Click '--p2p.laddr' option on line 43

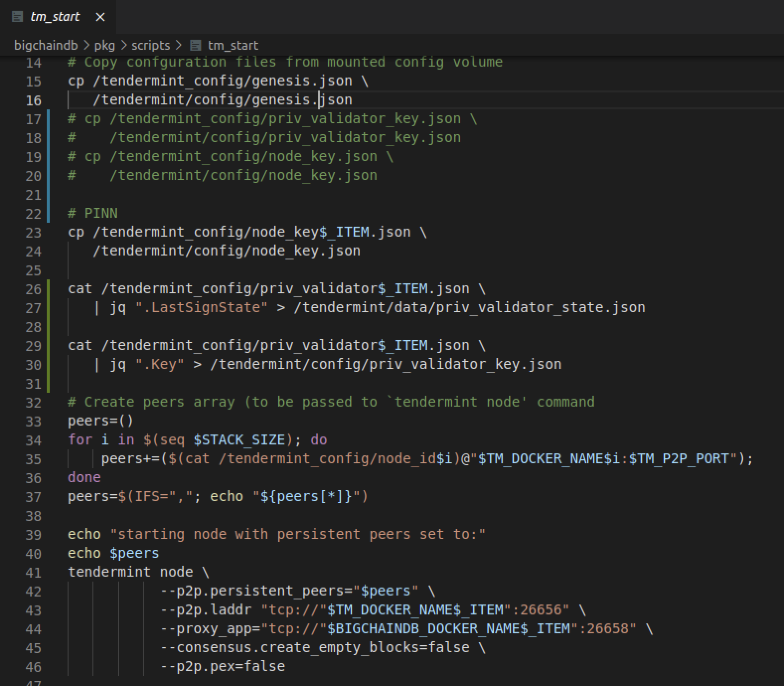pos(206,610)
